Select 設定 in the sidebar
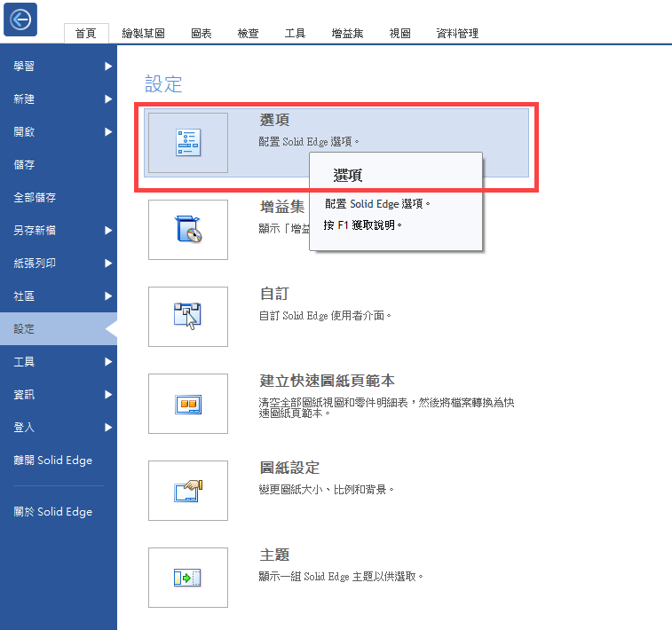The image size is (672, 630). coord(59,329)
